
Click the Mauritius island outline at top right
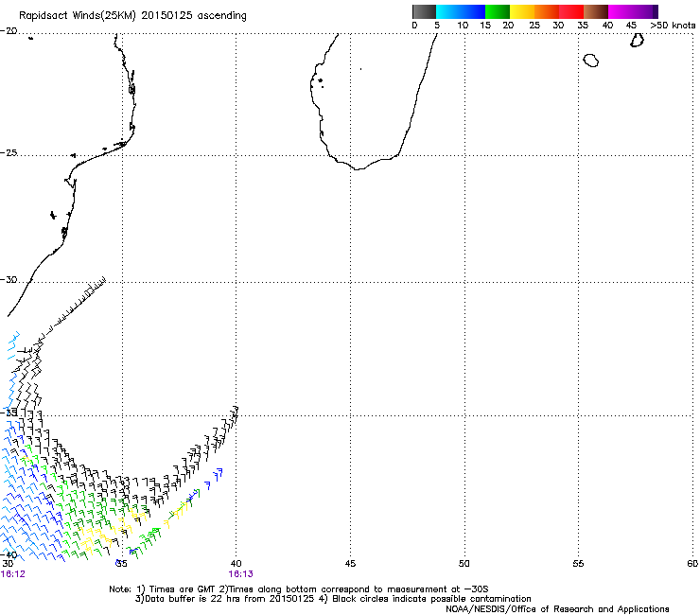point(637,40)
